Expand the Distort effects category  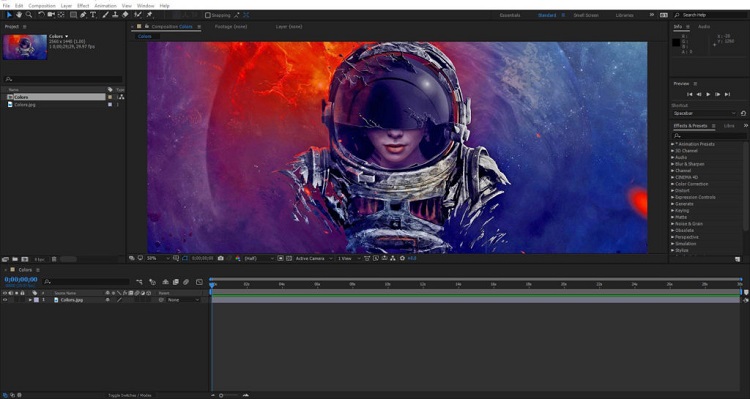[673, 190]
